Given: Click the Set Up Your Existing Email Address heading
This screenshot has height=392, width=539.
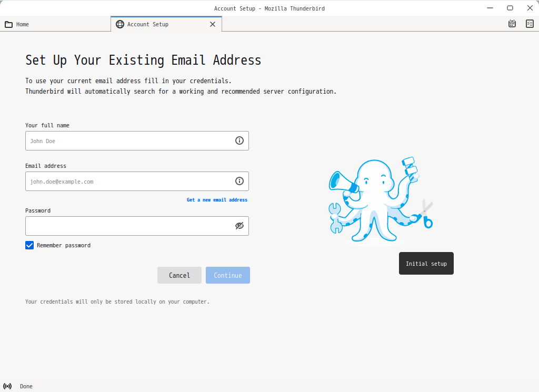Looking at the screenshot, I should (x=143, y=60).
